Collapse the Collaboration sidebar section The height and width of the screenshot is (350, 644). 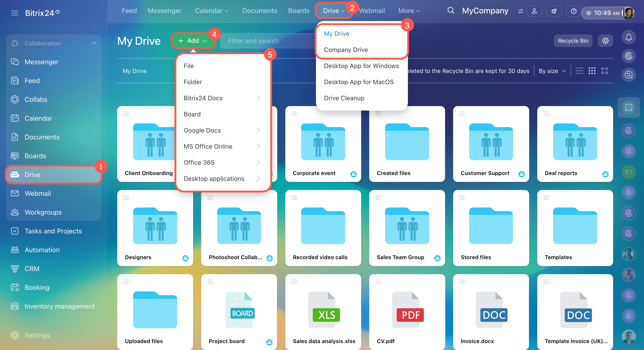pos(94,43)
